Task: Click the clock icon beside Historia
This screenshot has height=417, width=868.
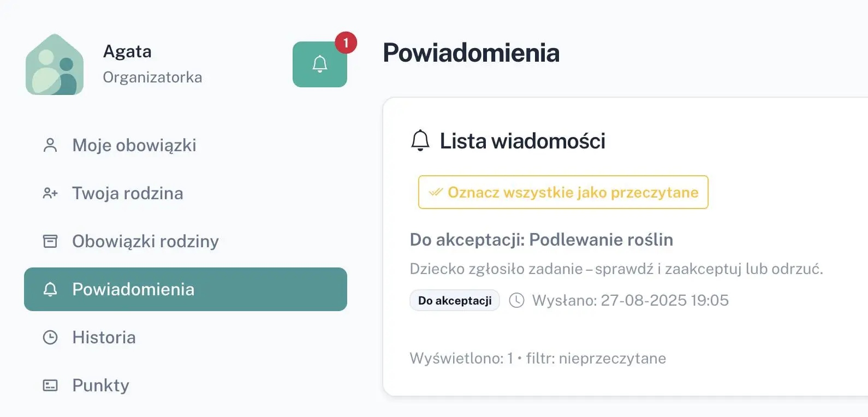Action: click(50, 337)
